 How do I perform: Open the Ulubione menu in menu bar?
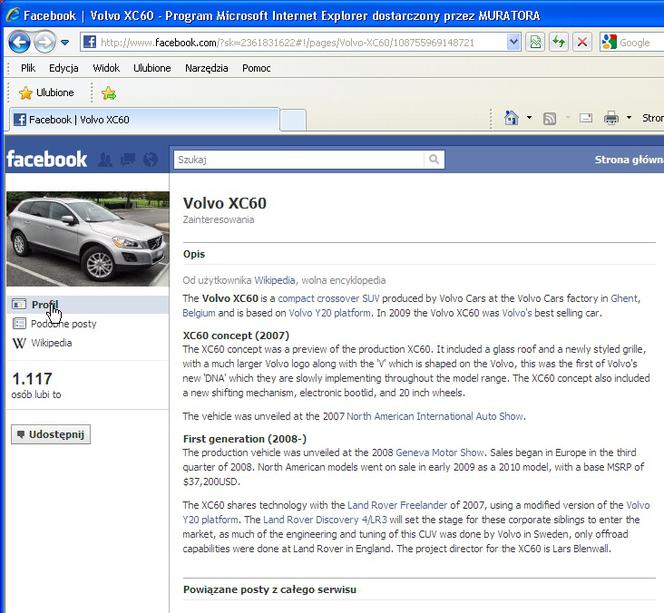click(x=152, y=68)
